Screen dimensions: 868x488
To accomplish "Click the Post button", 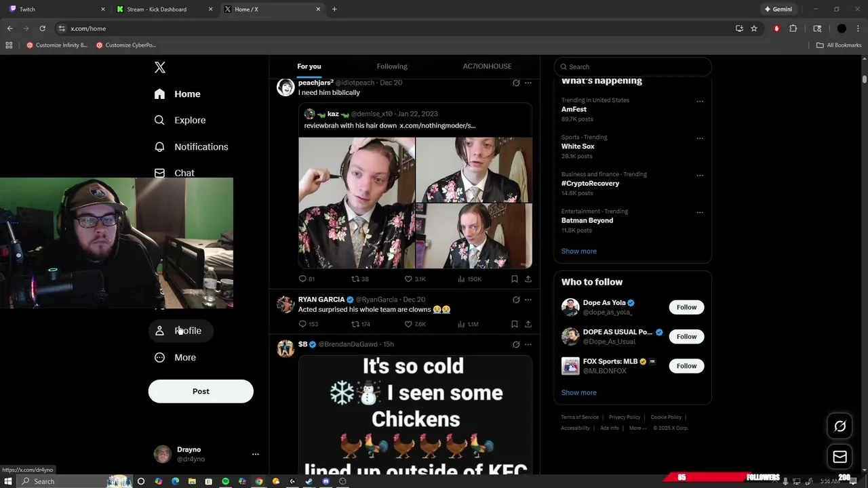I will [201, 391].
